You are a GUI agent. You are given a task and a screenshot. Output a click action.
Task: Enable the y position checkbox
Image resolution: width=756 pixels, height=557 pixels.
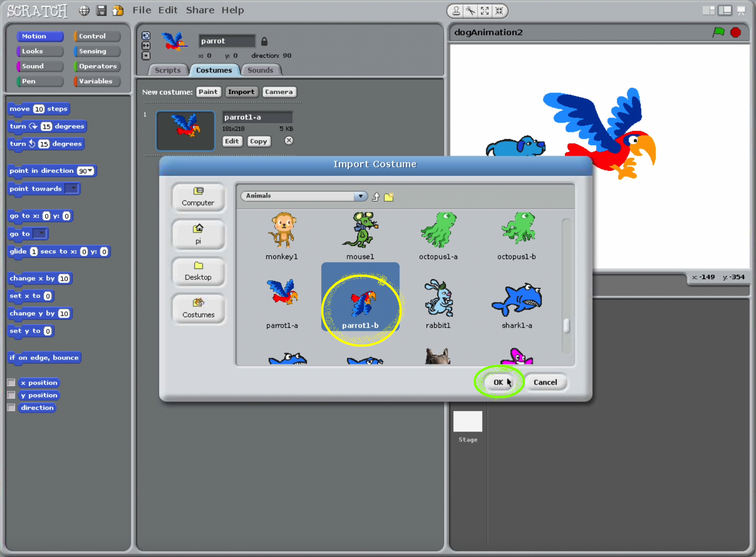(x=11, y=395)
